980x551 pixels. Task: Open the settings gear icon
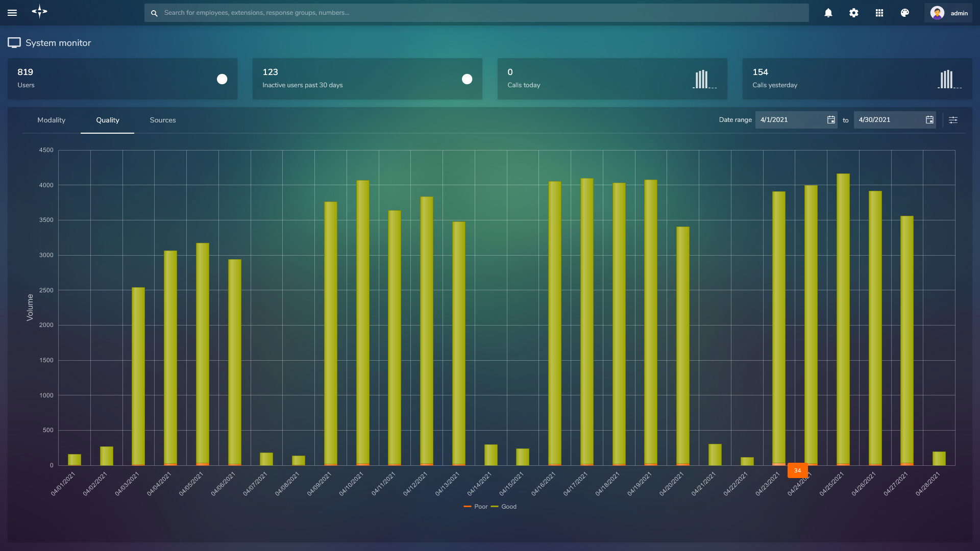point(853,13)
